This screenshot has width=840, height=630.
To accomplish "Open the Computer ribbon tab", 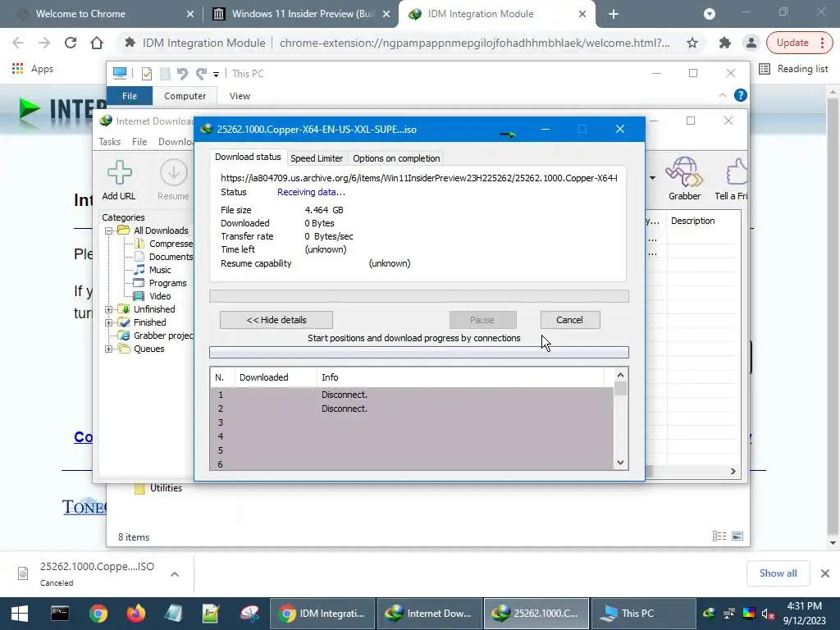I will coord(185,96).
